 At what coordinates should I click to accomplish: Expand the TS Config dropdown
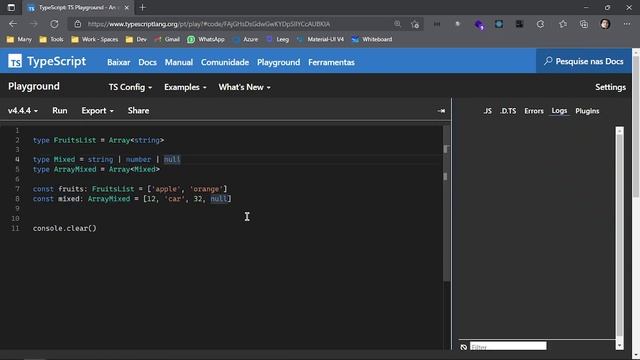click(130, 87)
